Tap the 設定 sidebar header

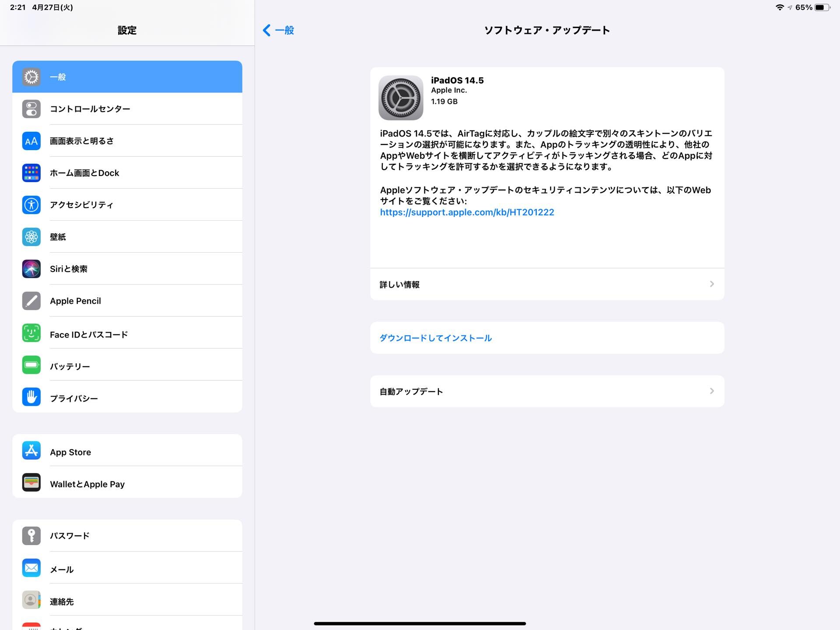pyautogui.click(x=127, y=30)
